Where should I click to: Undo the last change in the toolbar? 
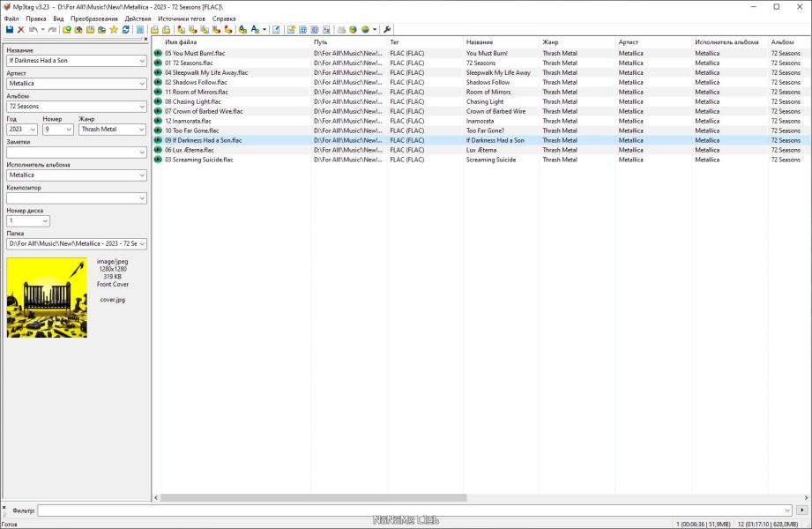(x=34, y=29)
